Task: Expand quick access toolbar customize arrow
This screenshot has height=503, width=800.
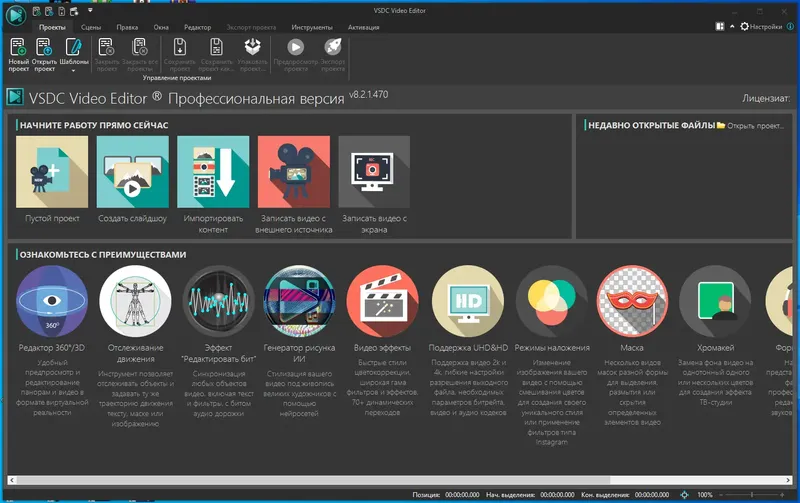Action: tap(90, 10)
